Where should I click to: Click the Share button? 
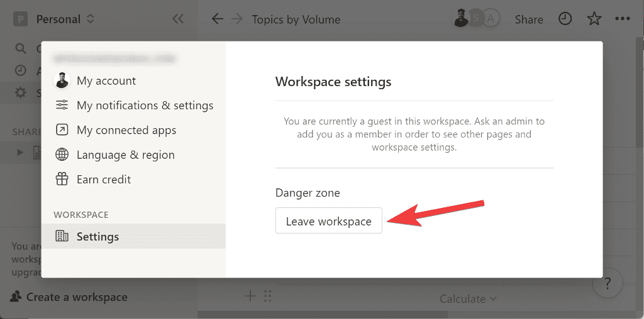tap(528, 19)
